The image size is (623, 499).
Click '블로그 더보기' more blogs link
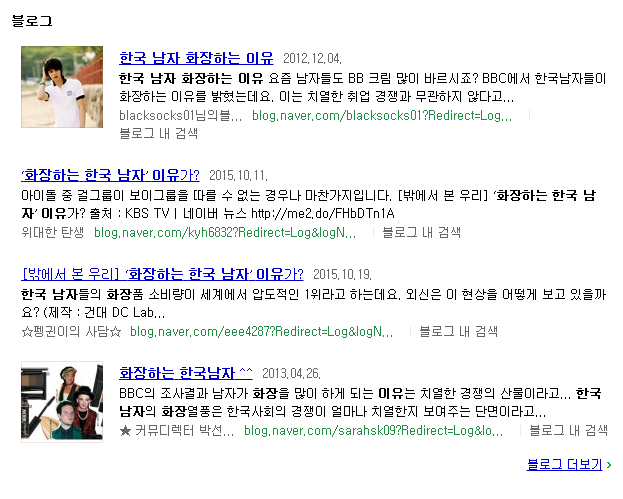tap(564, 464)
